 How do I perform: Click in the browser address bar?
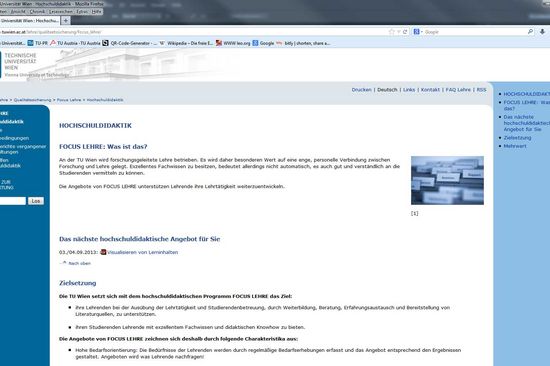(193, 32)
